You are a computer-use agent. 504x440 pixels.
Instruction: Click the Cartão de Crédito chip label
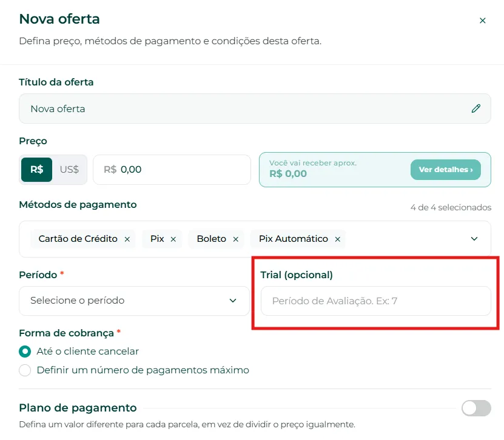78,239
